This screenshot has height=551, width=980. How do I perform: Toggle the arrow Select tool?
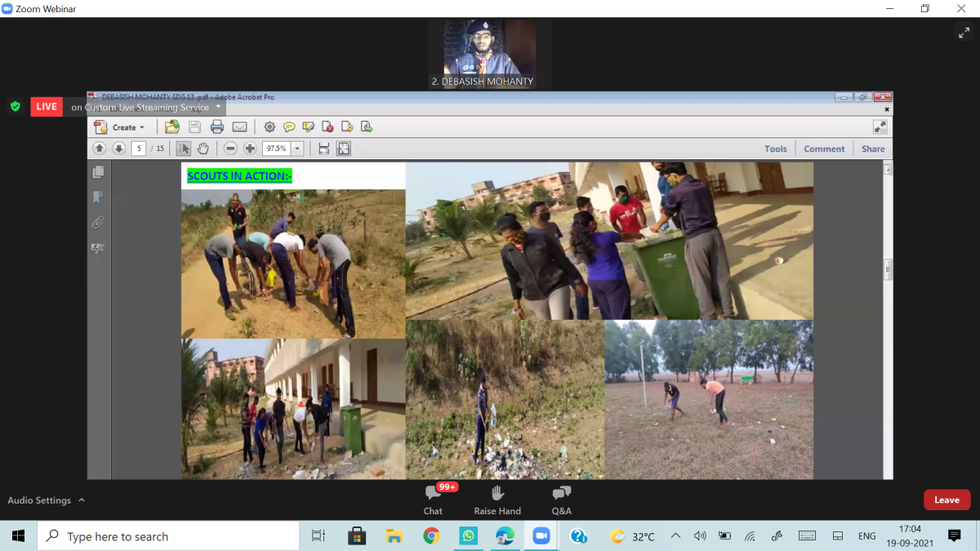[x=183, y=149]
